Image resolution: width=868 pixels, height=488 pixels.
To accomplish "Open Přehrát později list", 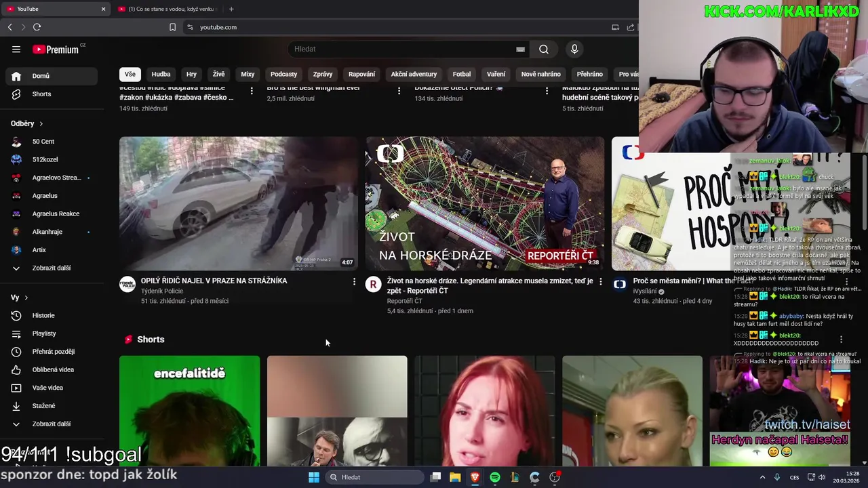I will click(52, 352).
